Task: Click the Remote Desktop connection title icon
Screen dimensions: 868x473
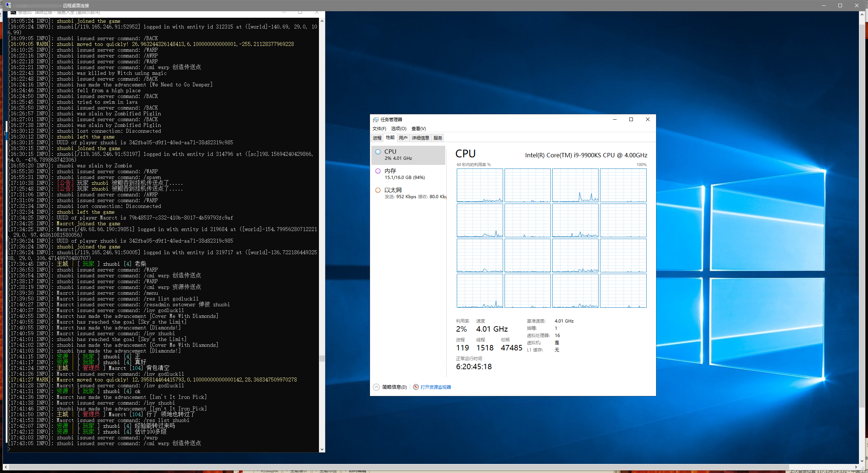Action: [8, 5]
